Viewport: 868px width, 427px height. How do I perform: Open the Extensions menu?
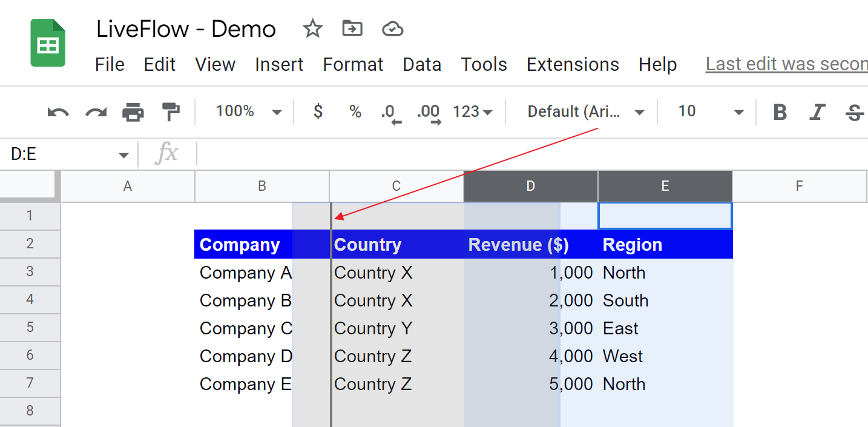572,64
